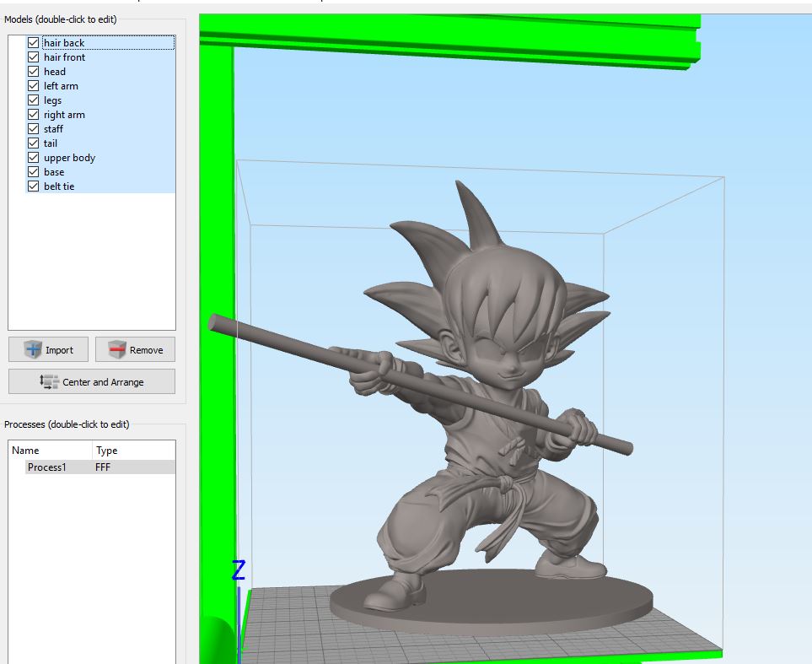Select the head model in list
Viewport: 812px width, 664px height.
pyautogui.click(x=54, y=72)
